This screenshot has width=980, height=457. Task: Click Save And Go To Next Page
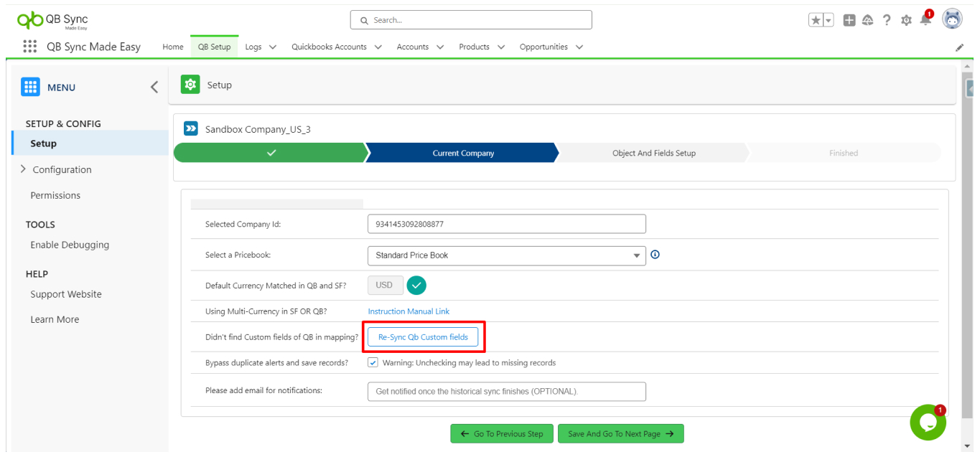621,433
